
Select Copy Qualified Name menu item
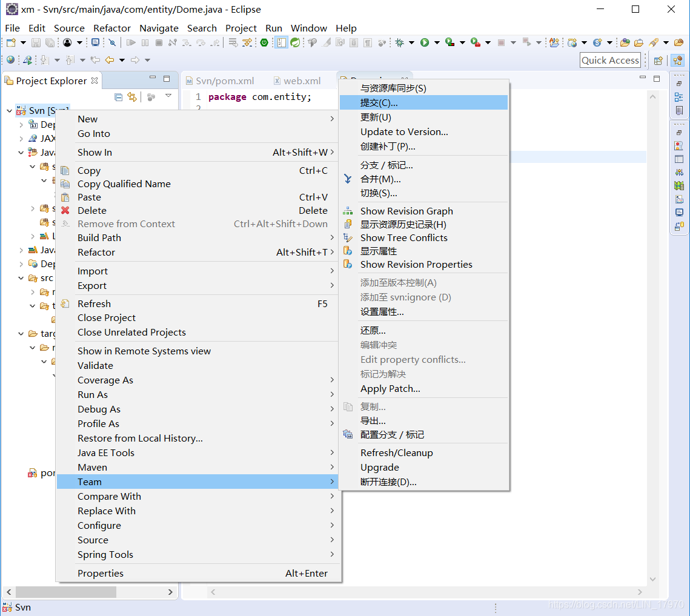click(197, 184)
